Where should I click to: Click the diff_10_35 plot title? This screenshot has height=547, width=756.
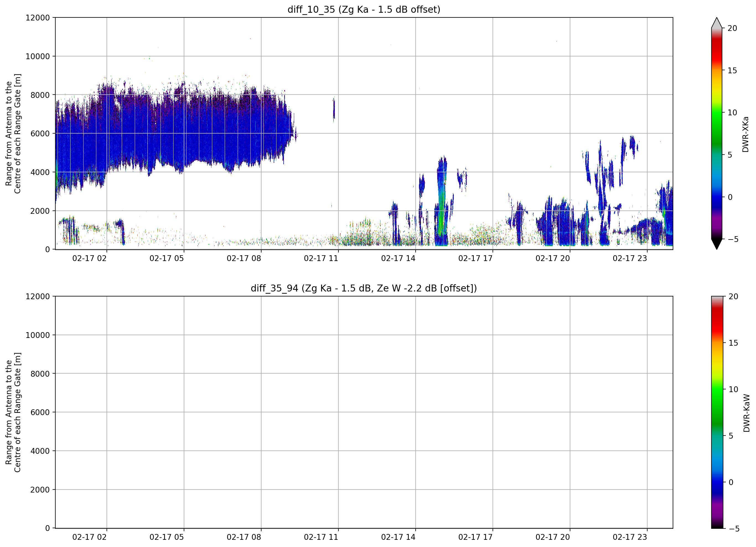(x=364, y=9)
